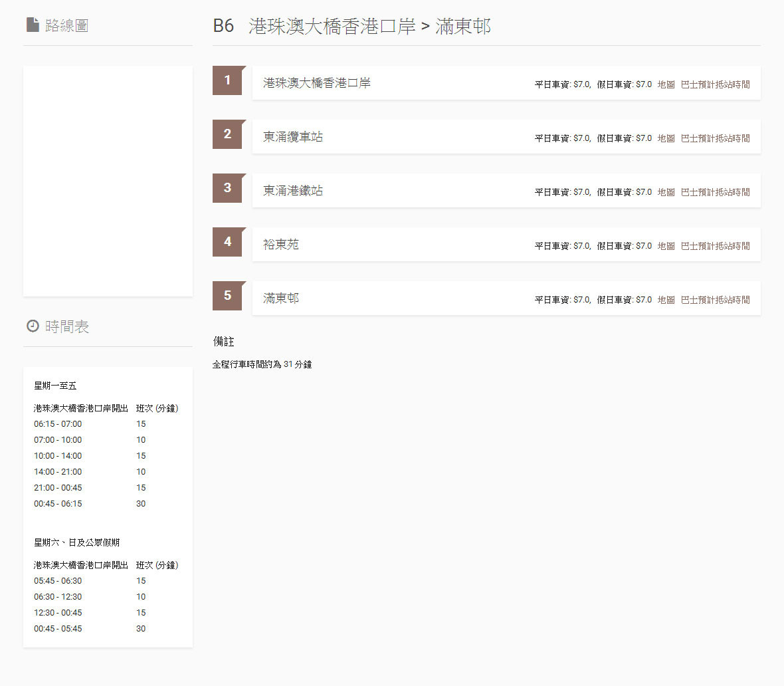Open 地圖 link for 滿東邨 stop

pyautogui.click(x=666, y=300)
